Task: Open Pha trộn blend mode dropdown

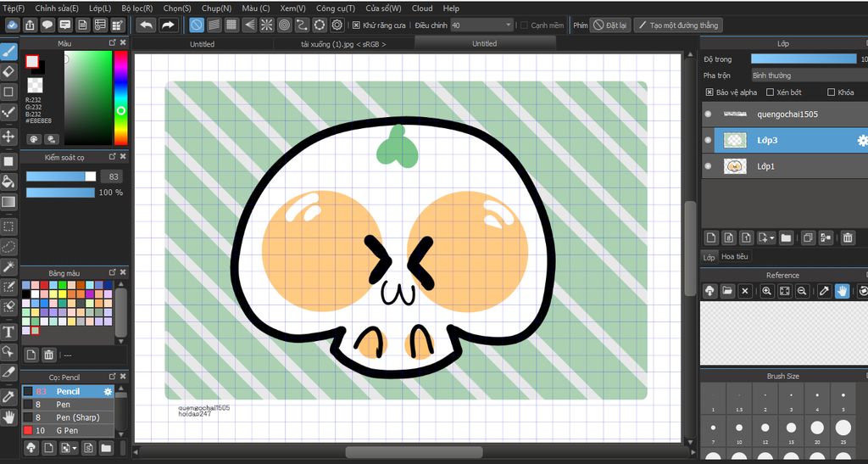Action: pos(810,75)
